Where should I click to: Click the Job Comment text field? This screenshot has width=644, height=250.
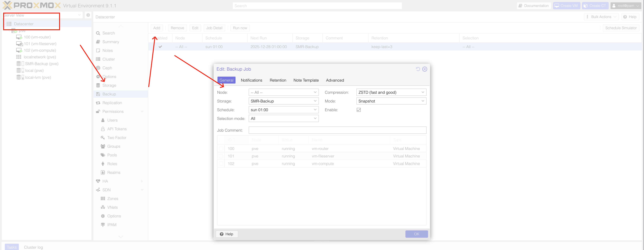[x=337, y=130]
